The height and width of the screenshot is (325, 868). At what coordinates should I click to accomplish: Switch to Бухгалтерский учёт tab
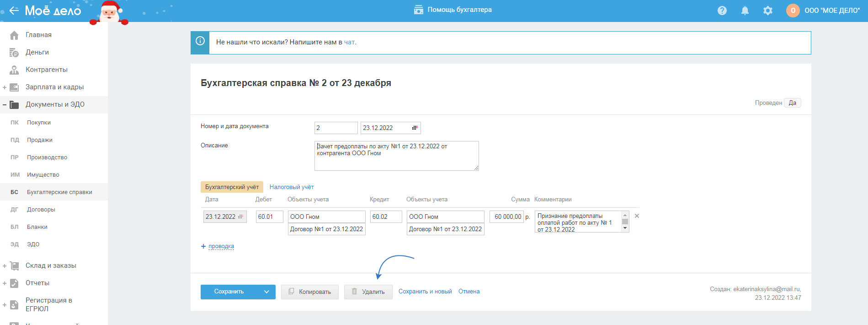pyautogui.click(x=232, y=187)
